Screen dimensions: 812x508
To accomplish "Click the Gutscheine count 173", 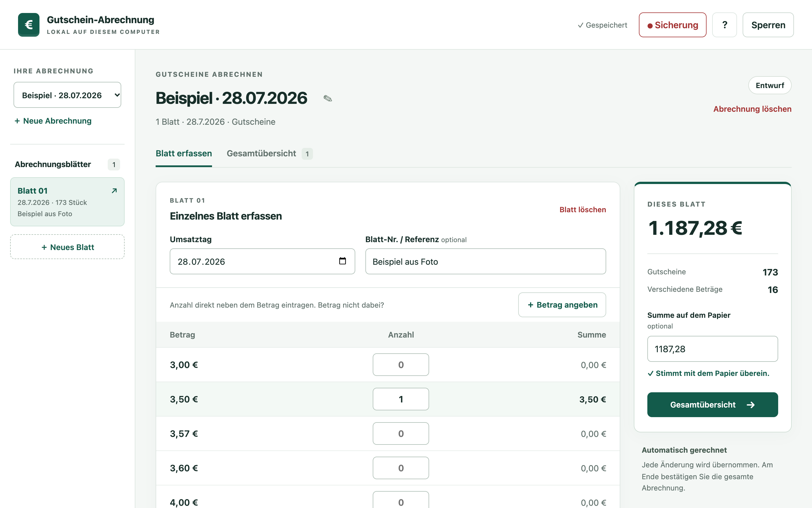I will coord(770,272).
